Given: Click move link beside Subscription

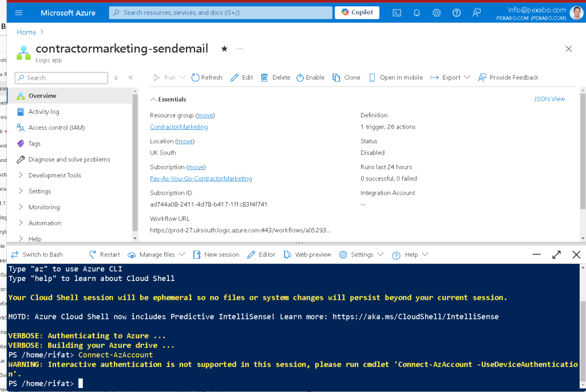Looking at the screenshot, I should (196, 167).
